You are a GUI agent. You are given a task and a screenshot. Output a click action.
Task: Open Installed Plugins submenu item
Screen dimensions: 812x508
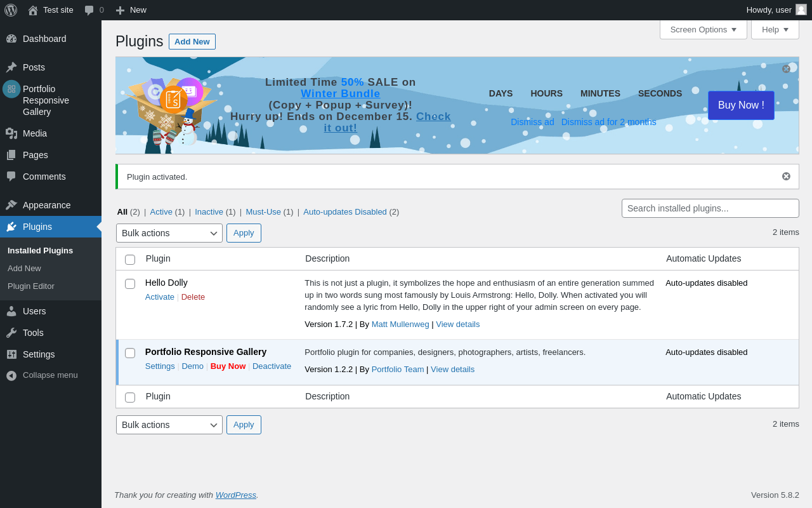tap(40, 250)
